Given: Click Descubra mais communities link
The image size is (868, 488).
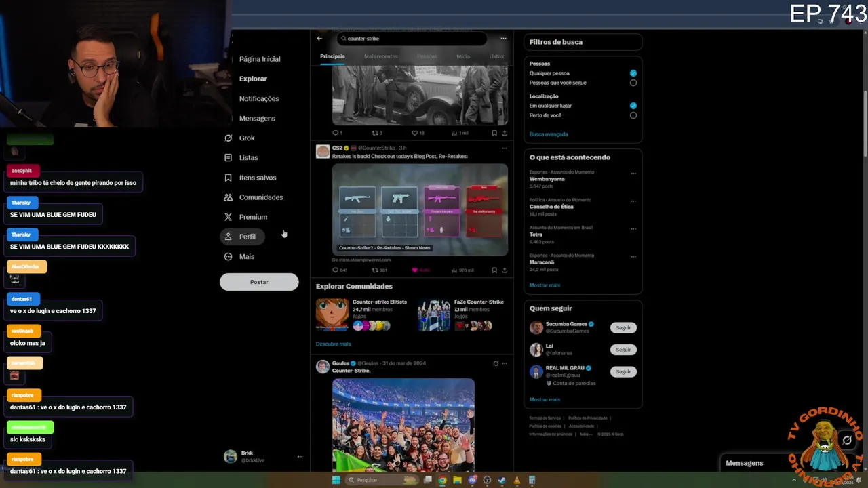Looking at the screenshot, I should [x=333, y=344].
